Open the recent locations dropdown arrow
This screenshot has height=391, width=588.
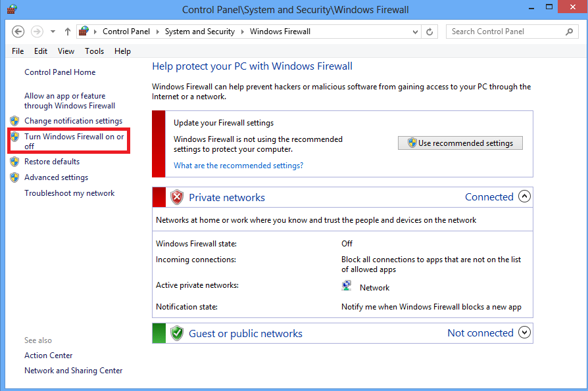tap(53, 32)
